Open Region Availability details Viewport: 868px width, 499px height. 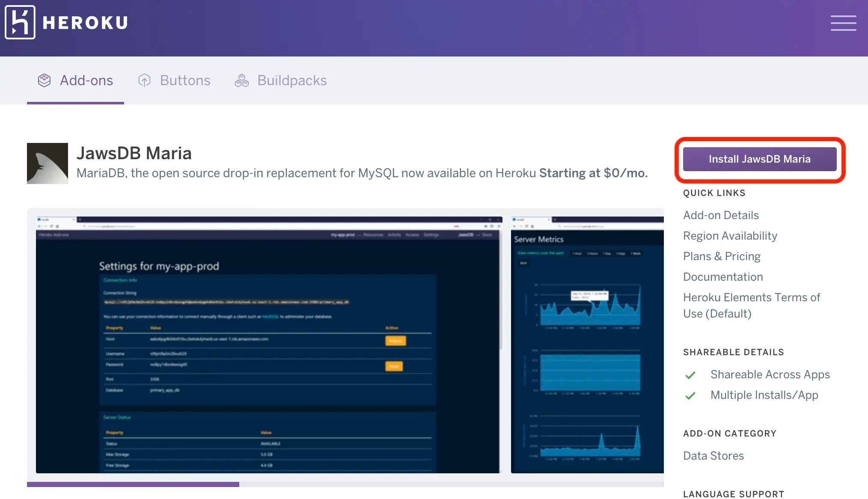point(730,235)
